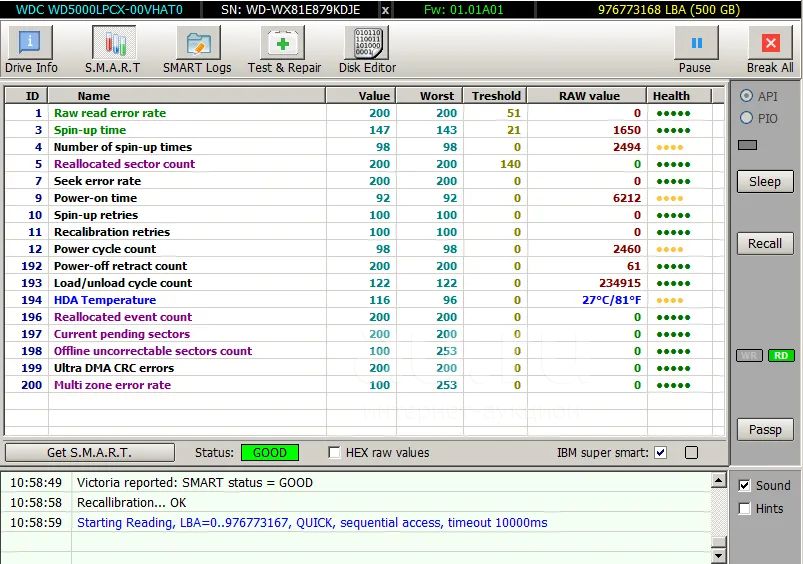This screenshot has width=803, height=564.
Task: Click the Recall button
Action: coord(765,243)
